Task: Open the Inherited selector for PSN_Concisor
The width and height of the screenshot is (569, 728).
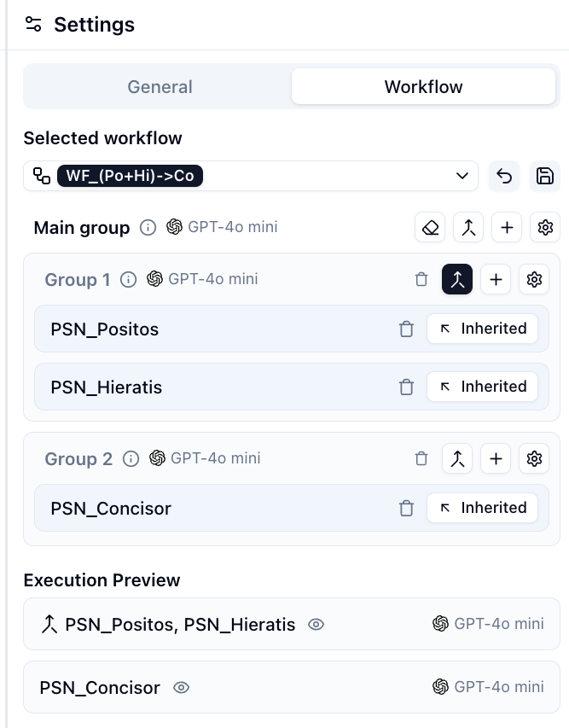Action: [x=482, y=508]
